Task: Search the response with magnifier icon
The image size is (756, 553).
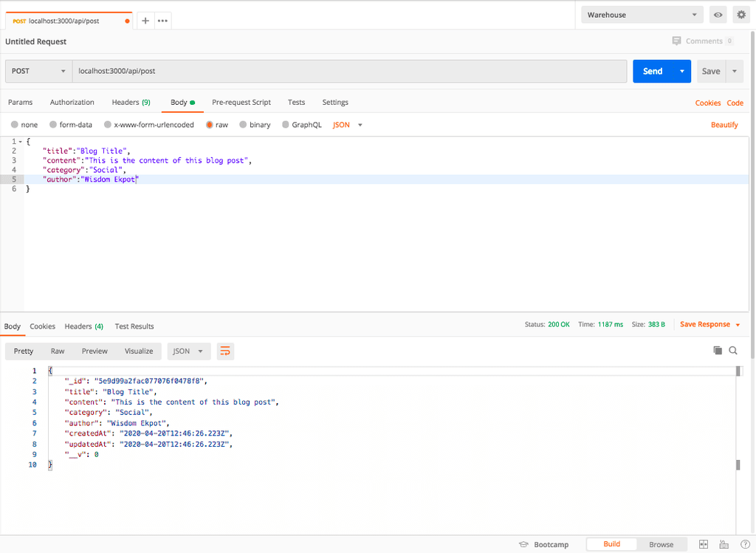Action: click(733, 351)
